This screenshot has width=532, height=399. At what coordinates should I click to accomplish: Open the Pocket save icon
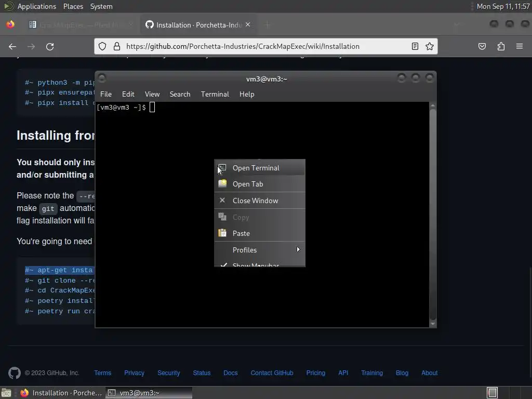[x=482, y=46]
